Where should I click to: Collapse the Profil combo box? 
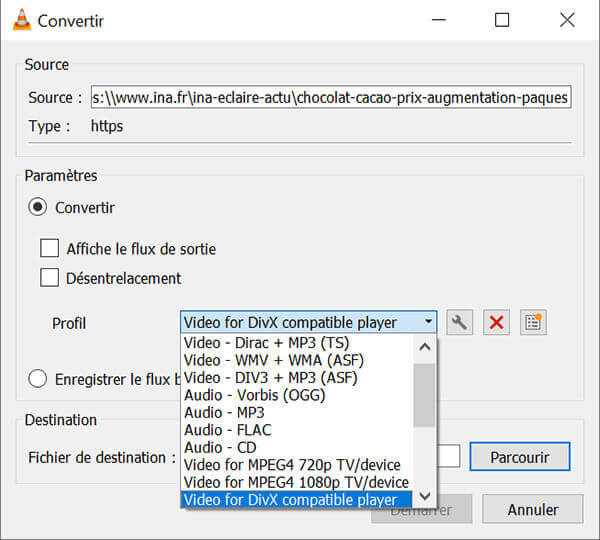point(308,322)
